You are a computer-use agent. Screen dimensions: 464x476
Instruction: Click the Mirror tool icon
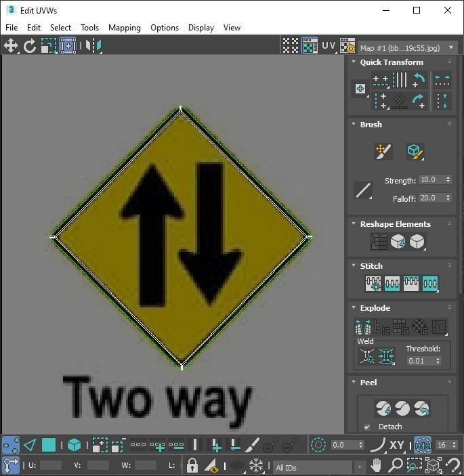coord(93,46)
